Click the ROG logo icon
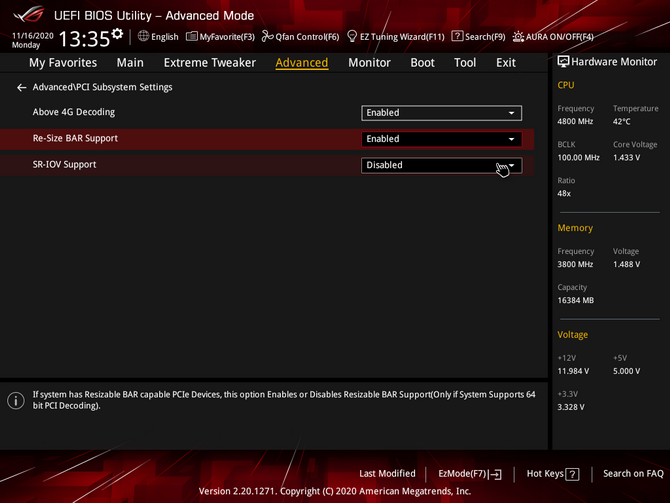670x503 pixels. pos(28,15)
